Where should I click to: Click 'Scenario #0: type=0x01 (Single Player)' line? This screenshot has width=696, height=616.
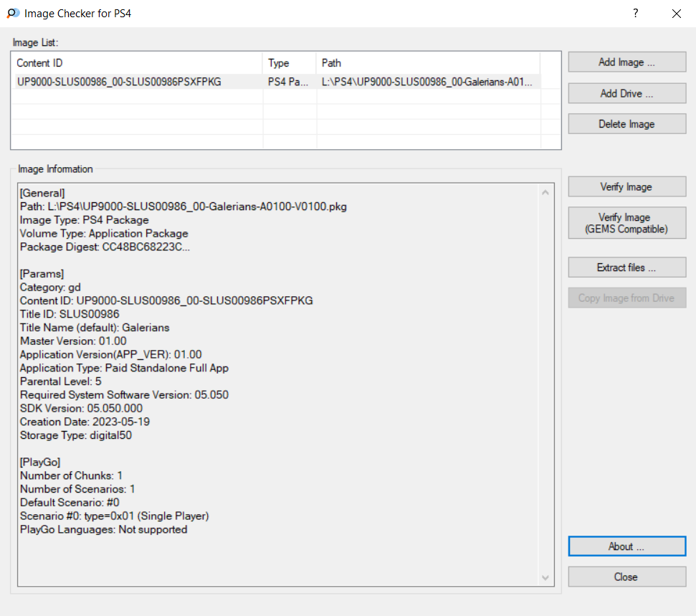pos(115,516)
